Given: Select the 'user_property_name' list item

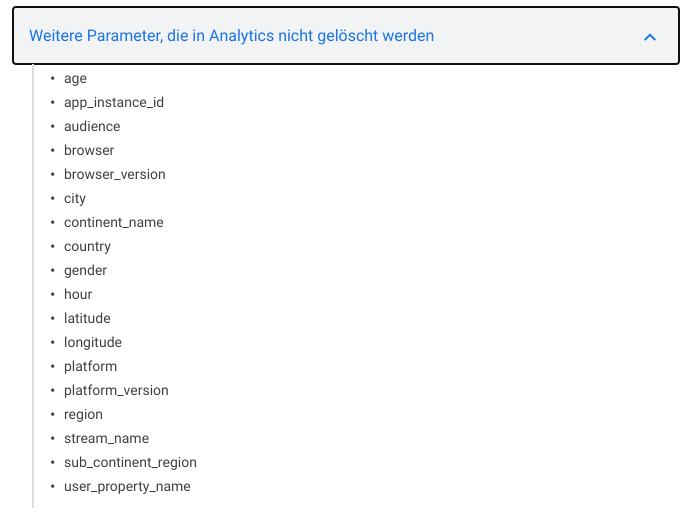Looking at the screenshot, I should coord(127,486).
